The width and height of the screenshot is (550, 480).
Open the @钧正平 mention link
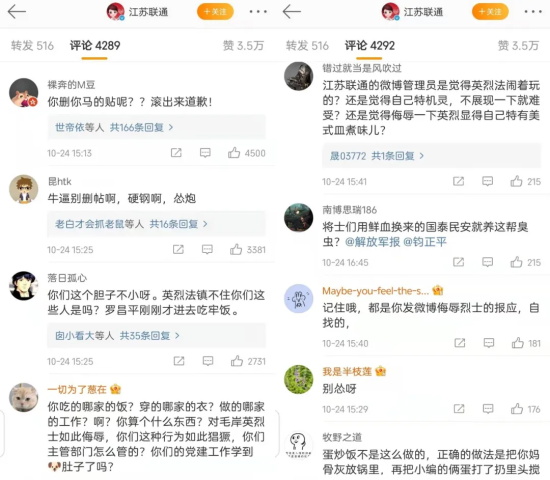[x=425, y=242]
